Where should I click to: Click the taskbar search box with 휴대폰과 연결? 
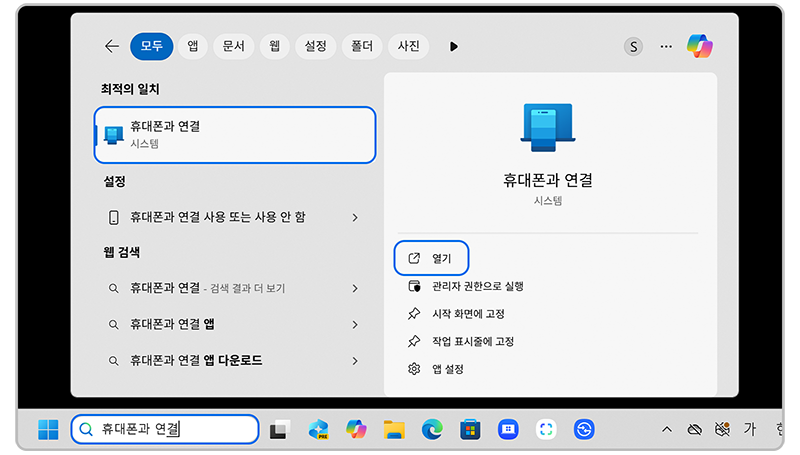click(165, 429)
